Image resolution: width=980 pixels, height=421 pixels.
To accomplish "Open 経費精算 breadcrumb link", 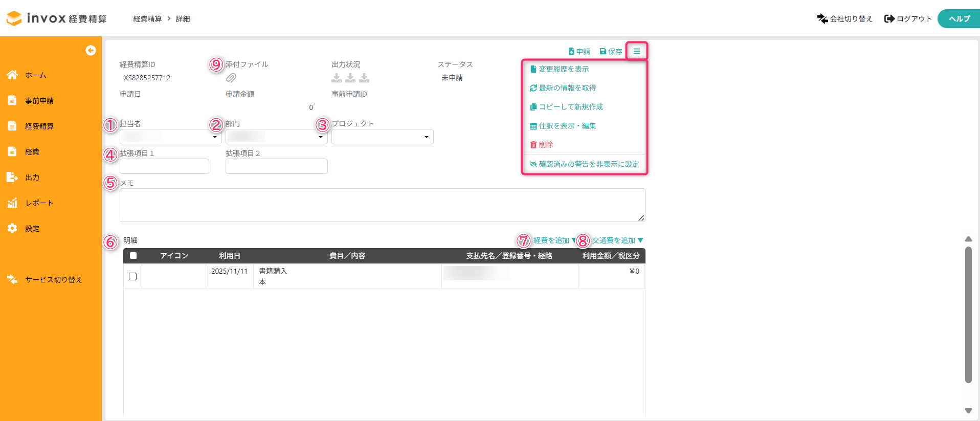I will click(147, 19).
